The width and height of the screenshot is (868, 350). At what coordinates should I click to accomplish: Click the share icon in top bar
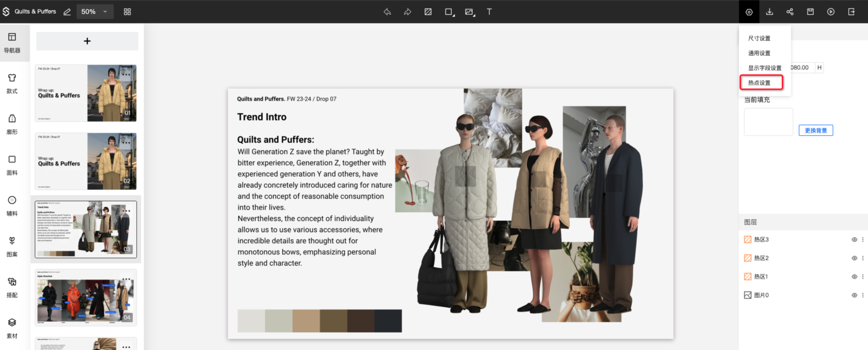pyautogui.click(x=790, y=12)
